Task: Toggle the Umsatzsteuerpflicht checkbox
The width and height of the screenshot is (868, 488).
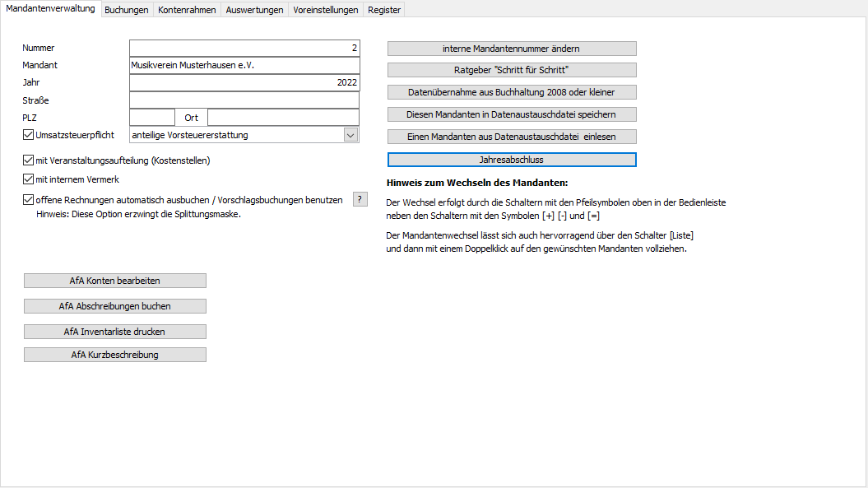Action: [28, 135]
